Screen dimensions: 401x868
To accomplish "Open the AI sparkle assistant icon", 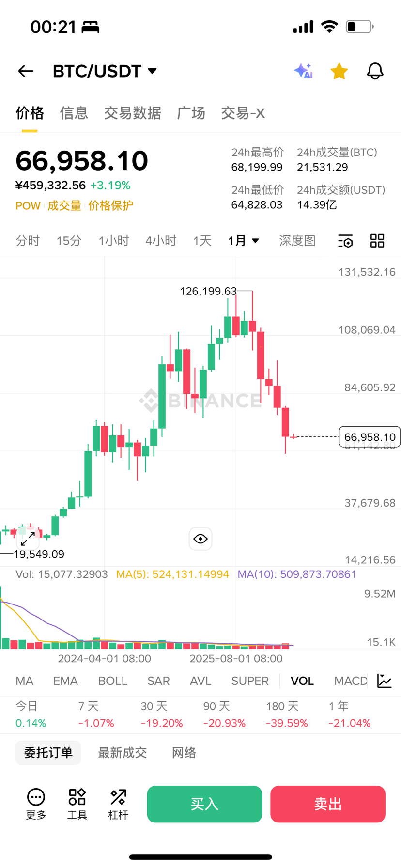I will (x=304, y=71).
